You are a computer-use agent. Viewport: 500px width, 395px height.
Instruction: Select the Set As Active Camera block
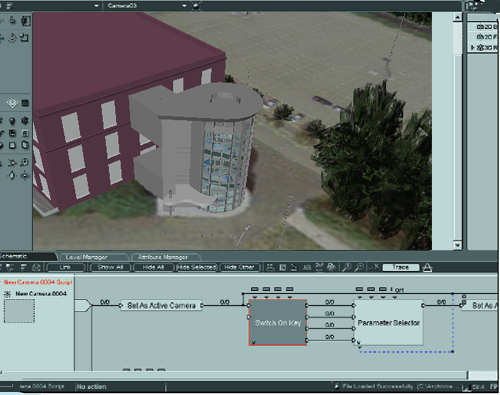[x=161, y=305]
